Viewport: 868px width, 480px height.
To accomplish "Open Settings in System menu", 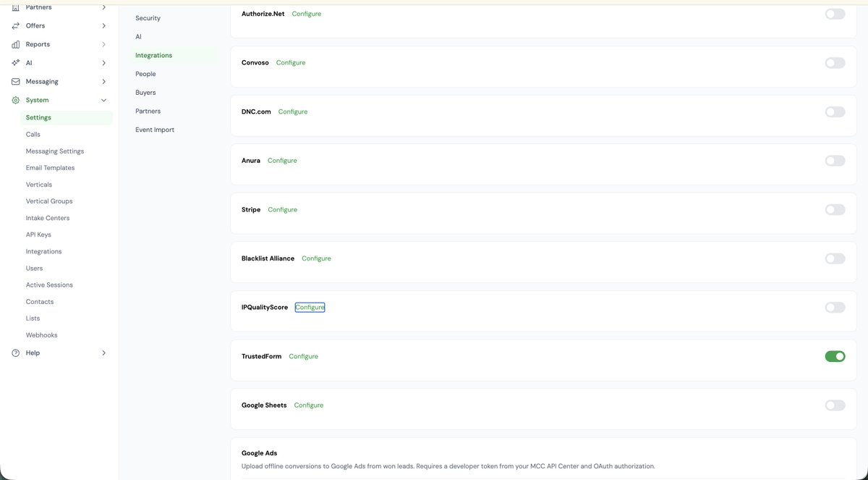I will (38, 117).
